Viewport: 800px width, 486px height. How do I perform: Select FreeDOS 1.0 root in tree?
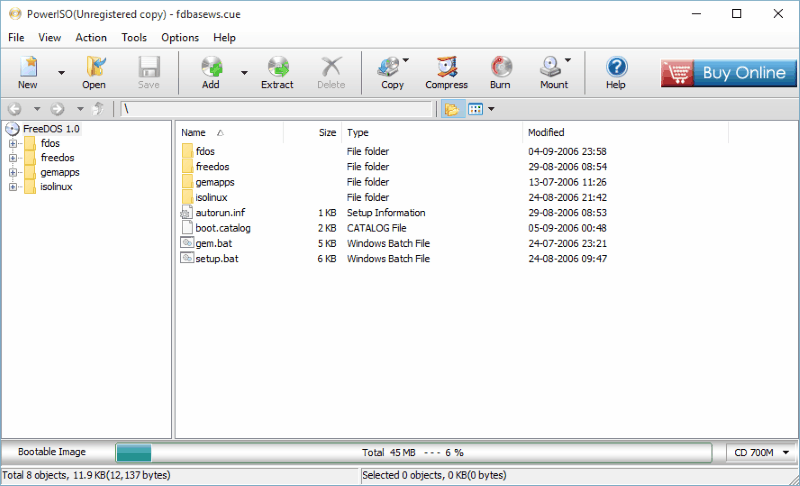tap(51, 129)
